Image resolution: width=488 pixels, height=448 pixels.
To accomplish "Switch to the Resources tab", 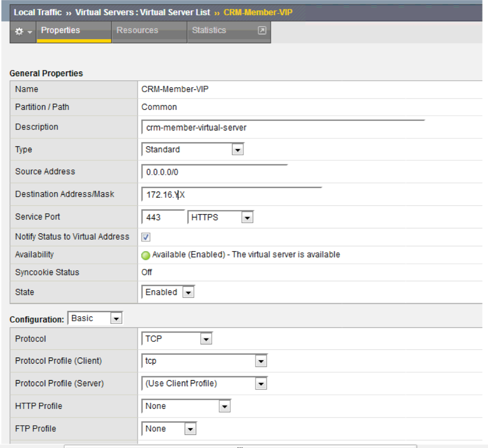I will tap(137, 30).
